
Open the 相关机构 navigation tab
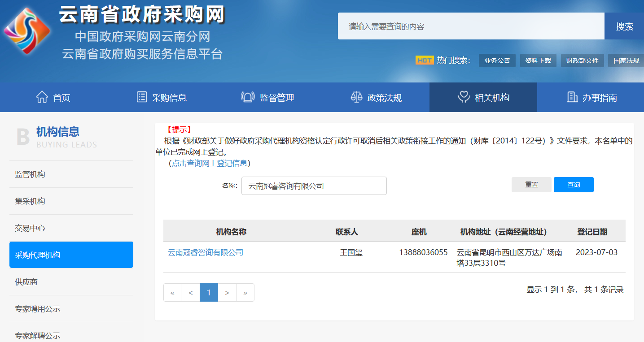[x=483, y=97]
